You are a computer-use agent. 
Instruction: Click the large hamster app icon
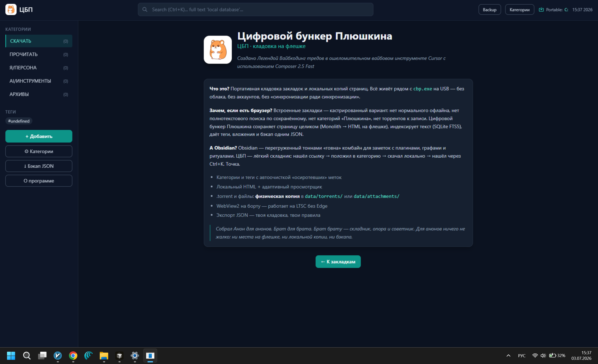tap(218, 49)
